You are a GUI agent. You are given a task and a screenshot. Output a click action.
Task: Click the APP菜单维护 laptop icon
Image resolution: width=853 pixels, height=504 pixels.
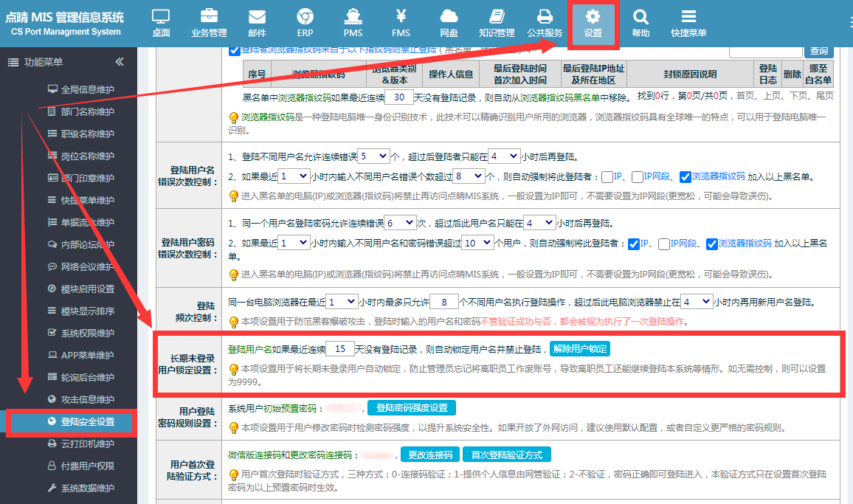pos(52,355)
